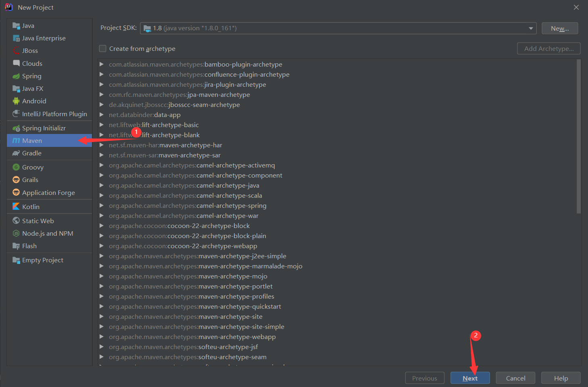Enable Create from archetype checkbox
Viewport: 588px width, 387px height.
pyautogui.click(x=103, y=48)
